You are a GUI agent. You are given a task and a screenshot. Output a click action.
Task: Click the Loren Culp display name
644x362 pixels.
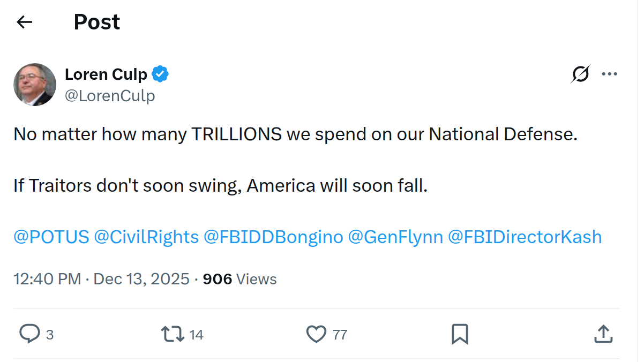(x=106, y=74)
